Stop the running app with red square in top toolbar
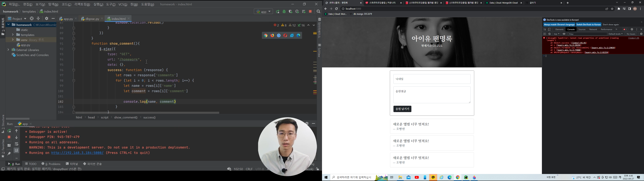The width and height of the screenshot is (644, 181). coord(310,12)
